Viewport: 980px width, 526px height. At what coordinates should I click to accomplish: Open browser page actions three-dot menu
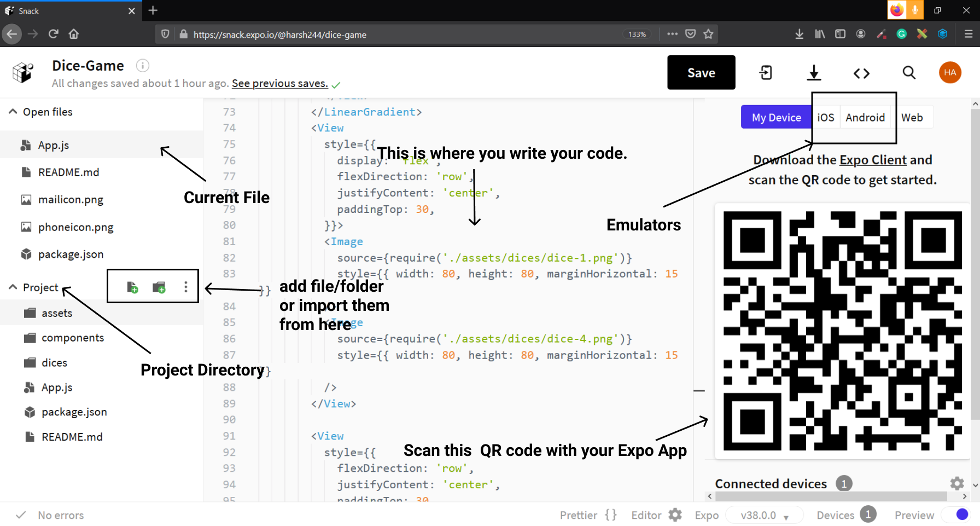[x=672, y=34]
